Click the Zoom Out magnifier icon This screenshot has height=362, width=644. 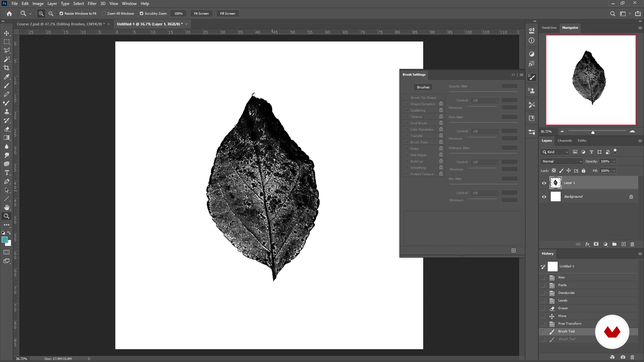(51, 13)
